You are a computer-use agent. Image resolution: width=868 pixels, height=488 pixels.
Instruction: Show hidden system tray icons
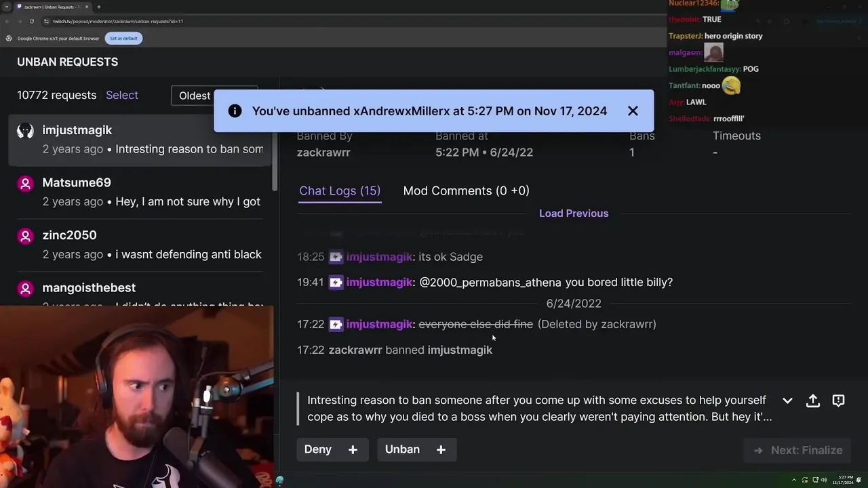[794, 480]
